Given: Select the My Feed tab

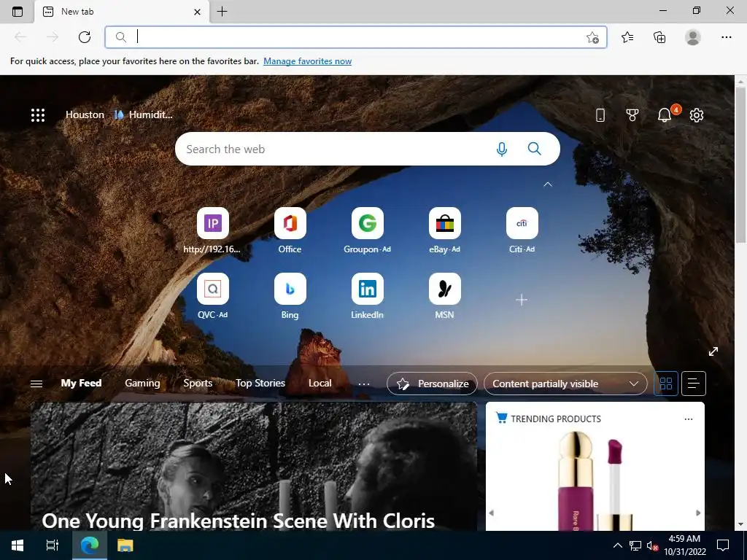Looking at the screenshot, I should point(81,383).
